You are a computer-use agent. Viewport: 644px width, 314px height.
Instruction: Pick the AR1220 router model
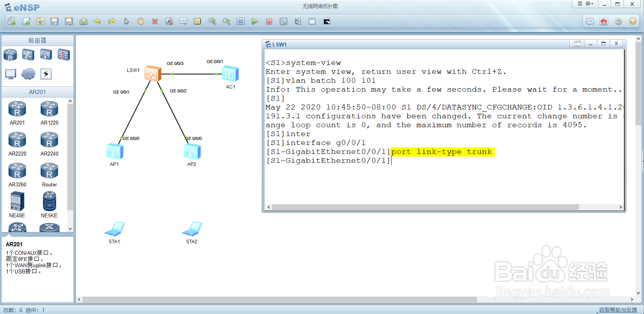tap(49, 113)
